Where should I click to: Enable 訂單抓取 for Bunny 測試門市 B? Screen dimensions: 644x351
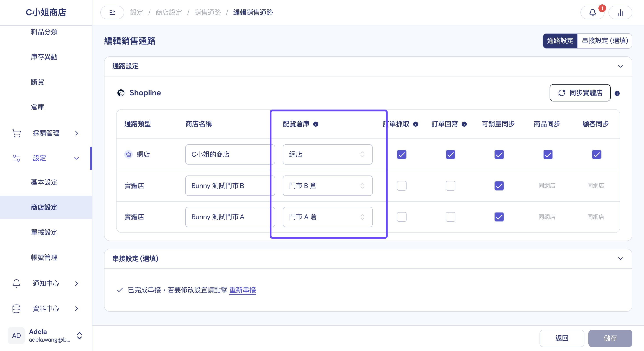click(x=402, y=186)
